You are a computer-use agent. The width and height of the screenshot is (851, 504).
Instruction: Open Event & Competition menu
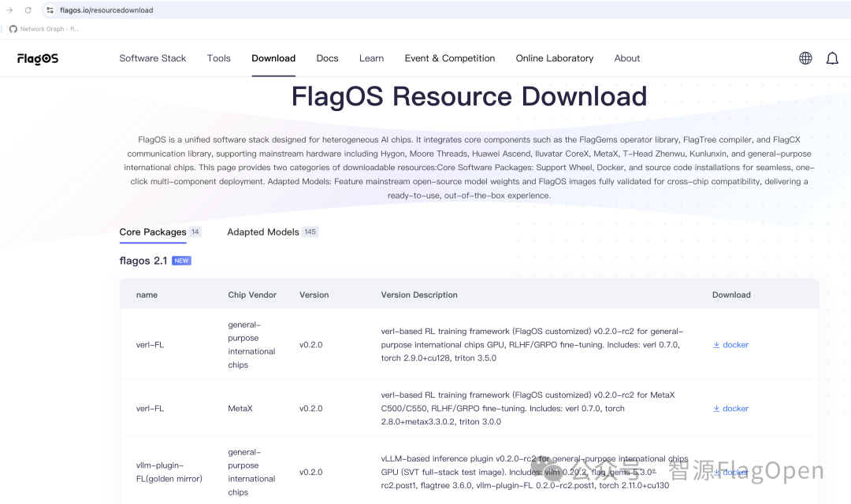tap(450, 58)
